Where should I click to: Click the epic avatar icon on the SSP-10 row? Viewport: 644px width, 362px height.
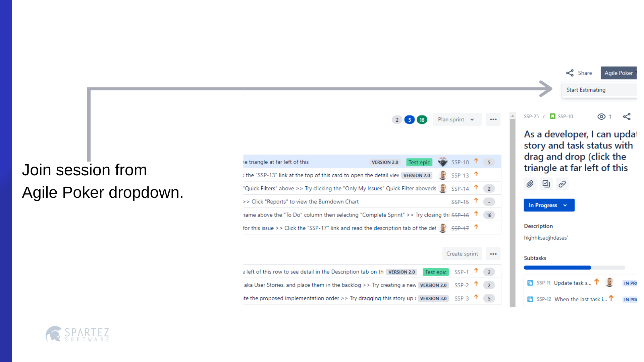pos(443,162)
